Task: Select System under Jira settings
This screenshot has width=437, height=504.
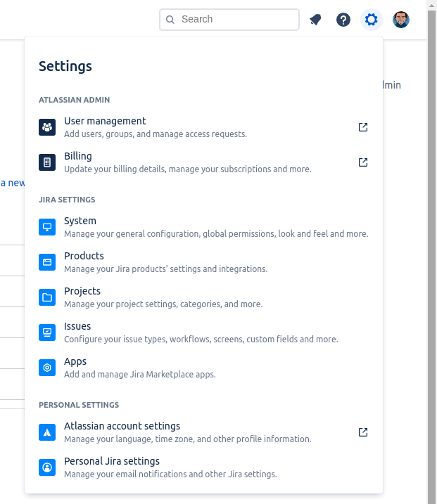Action: 203,227
